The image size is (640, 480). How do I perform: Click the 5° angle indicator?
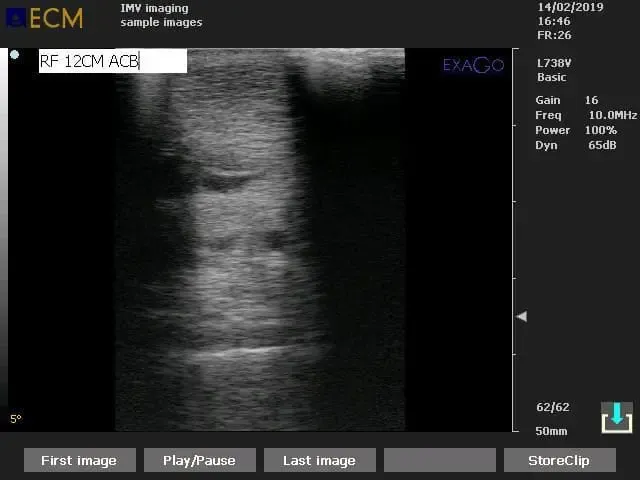pyautogui.click(x=16, y=419)
